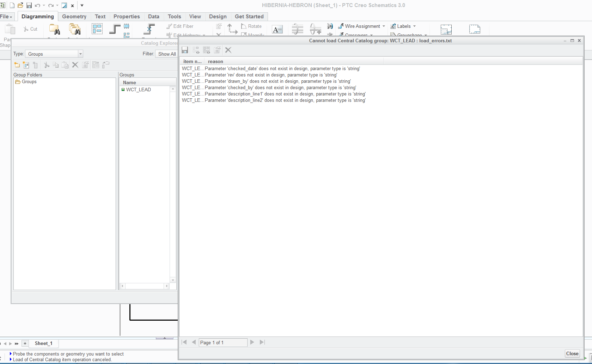Image resolution: width=592 pixels, height=364 pixels.
Task: Click the Groups list horizontal scrollbar right arrow
Action: tap(167, 286)
